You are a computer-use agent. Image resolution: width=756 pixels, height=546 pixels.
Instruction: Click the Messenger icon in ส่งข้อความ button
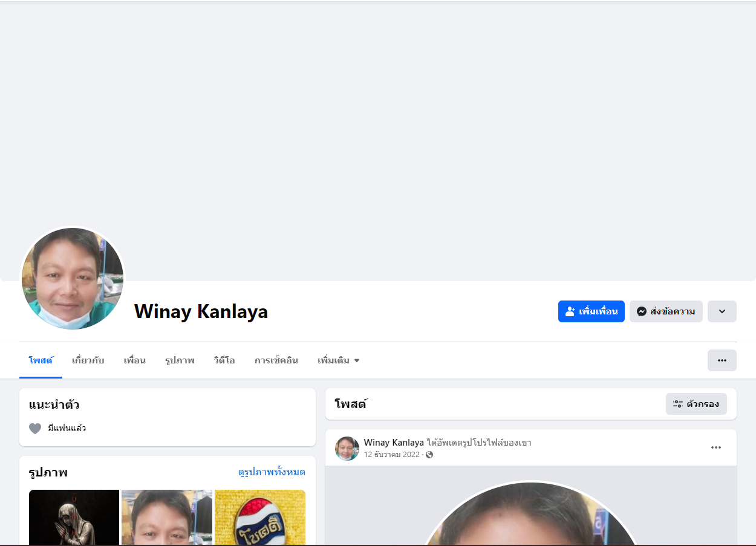tap(642, 311)
